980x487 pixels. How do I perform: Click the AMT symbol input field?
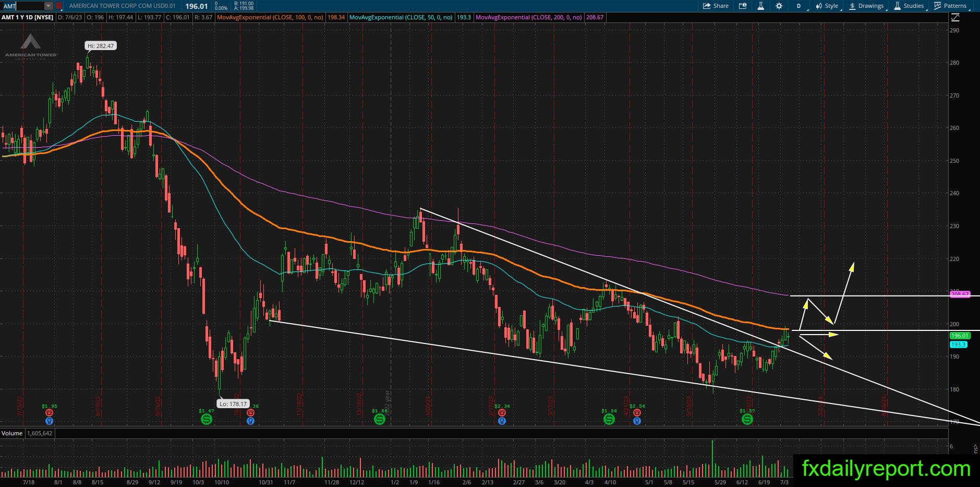click(22, 6)
